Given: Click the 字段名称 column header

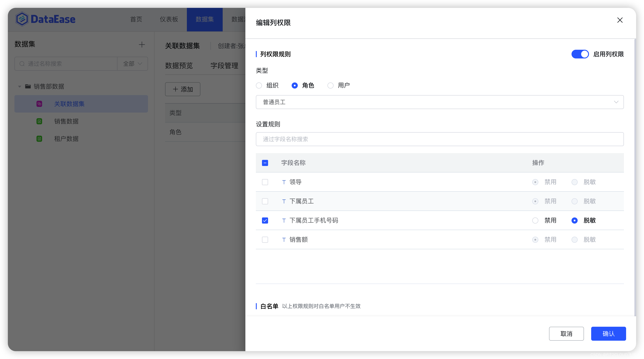Looking at the screenshot, I should (x=293, y=163).
